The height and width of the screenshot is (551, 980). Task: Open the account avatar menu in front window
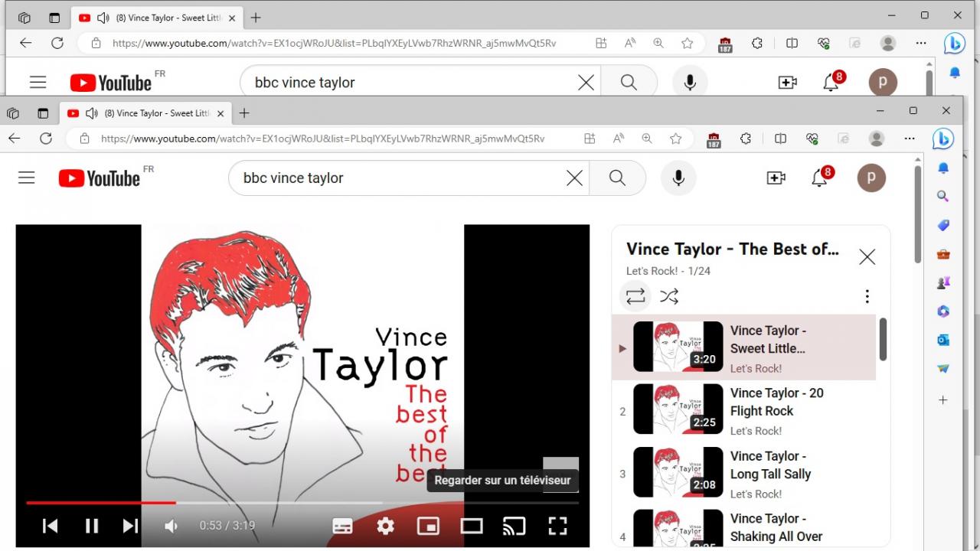(871, 178)
